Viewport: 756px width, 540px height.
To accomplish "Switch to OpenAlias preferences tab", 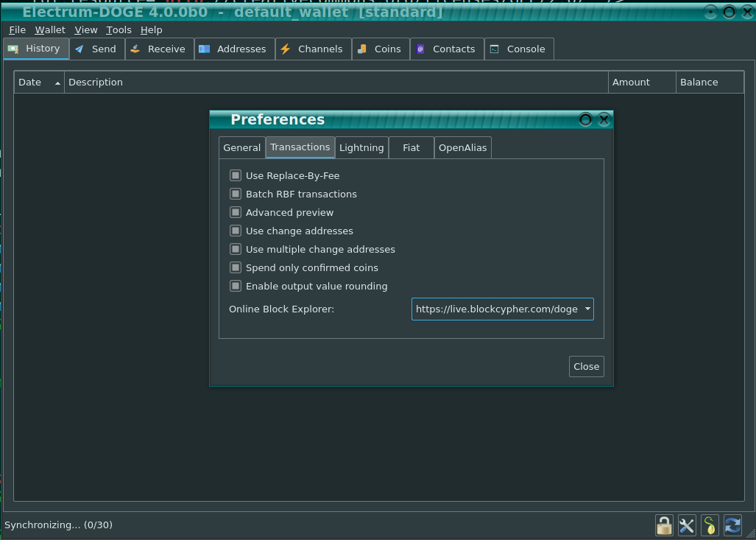I will point(463,147).
